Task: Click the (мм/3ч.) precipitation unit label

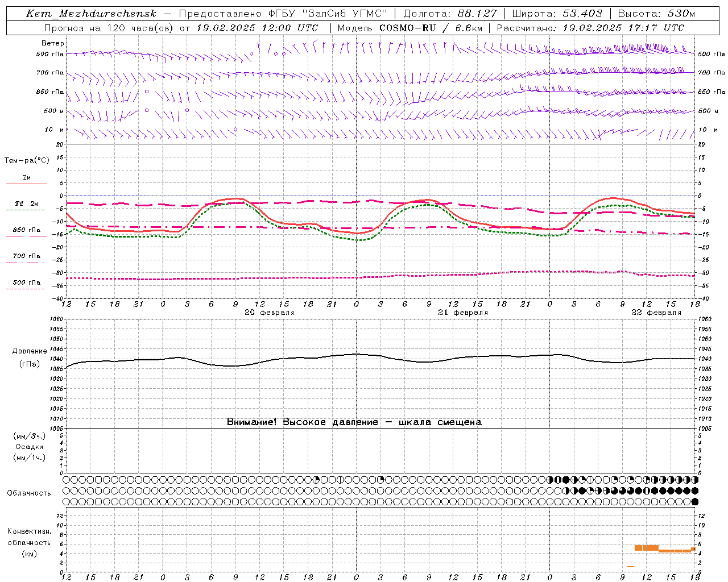Action: tap(30, 436)
